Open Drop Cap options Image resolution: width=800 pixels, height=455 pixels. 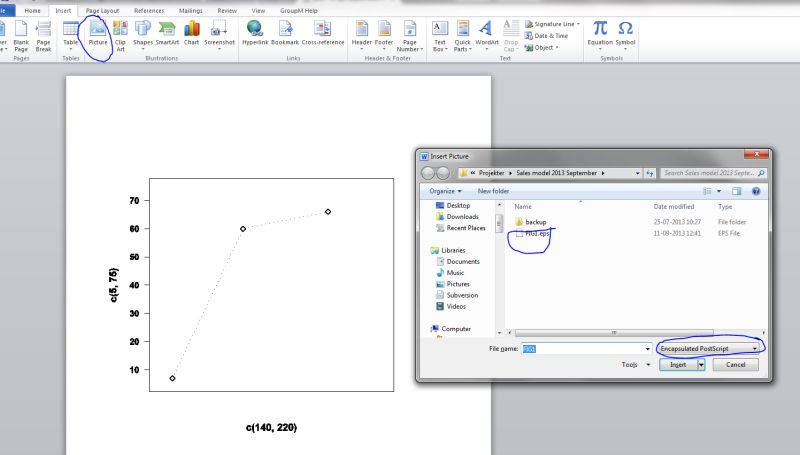pyautogui.click(x=511, y=36)
